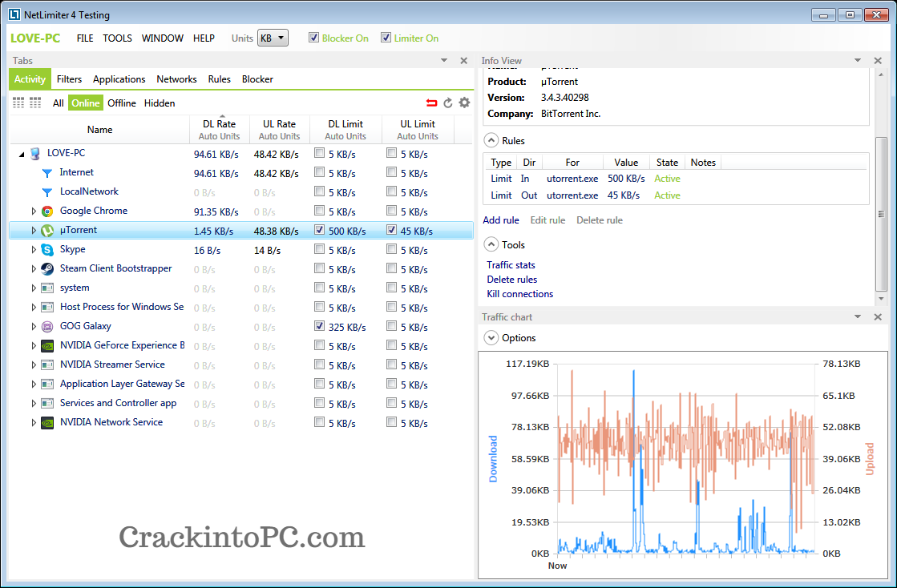Expand the µTorrent tree node
The height and width of the screenshot is (588, 897).
34,230
